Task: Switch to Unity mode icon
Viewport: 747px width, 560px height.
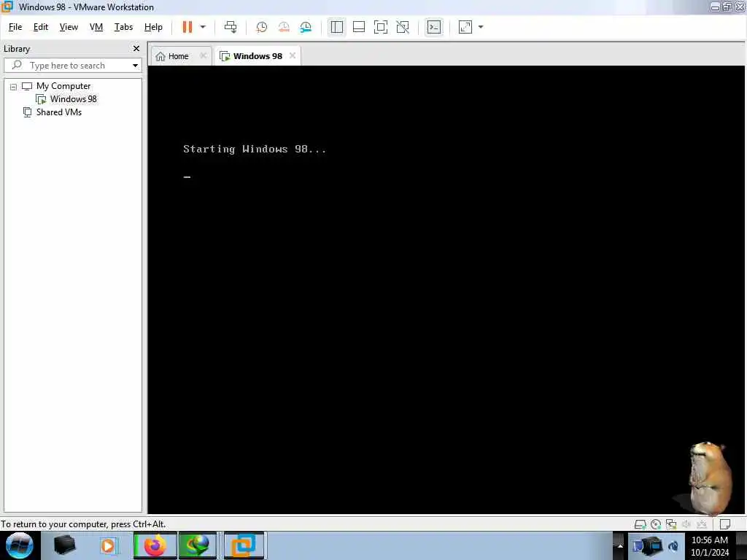Action: (x=403, y=27)
